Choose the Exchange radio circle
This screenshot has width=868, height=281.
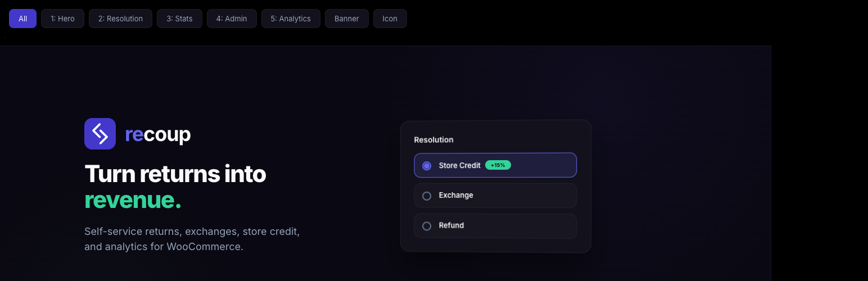pyautogui.click(x=427, y=196)
